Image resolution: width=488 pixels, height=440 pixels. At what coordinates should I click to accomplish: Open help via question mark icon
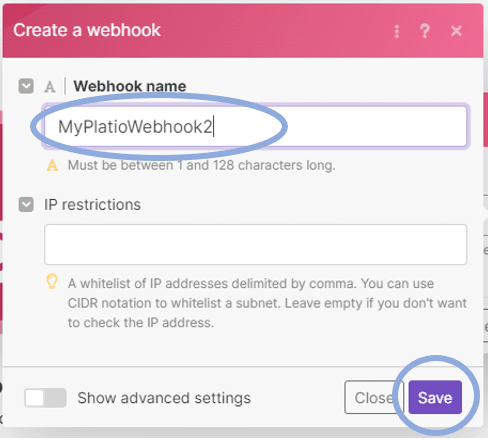[424, 31]
